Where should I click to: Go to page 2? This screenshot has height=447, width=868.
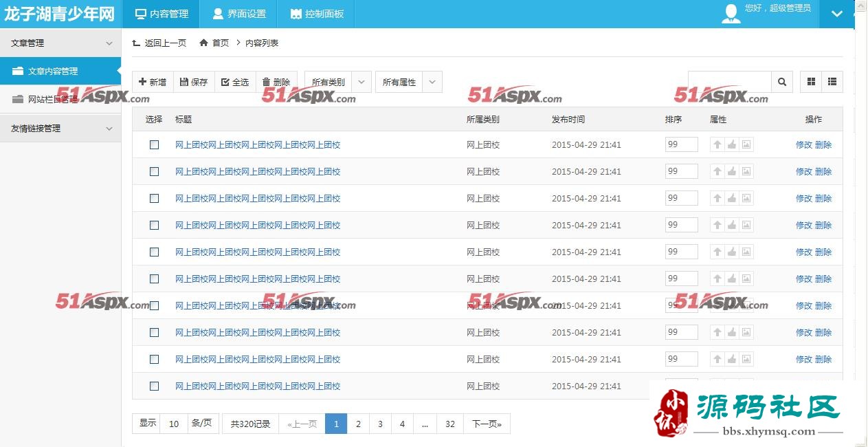[x=358, y=424]
